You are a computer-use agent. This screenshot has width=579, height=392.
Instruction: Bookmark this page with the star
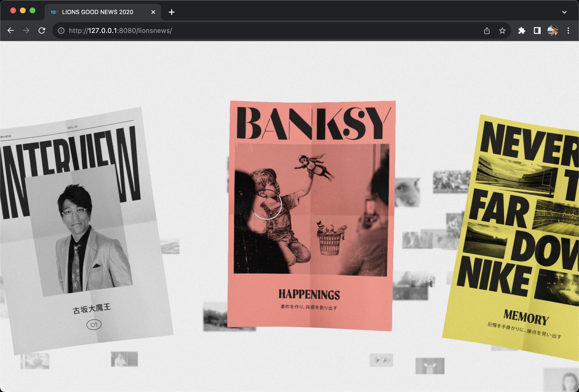[x=502, y=31]
